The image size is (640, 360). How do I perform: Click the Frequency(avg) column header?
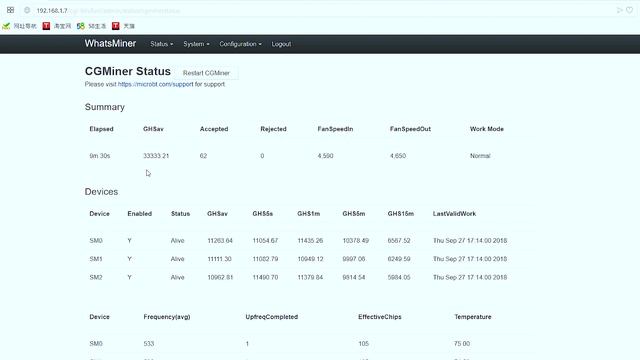click(x=167, y=317)
